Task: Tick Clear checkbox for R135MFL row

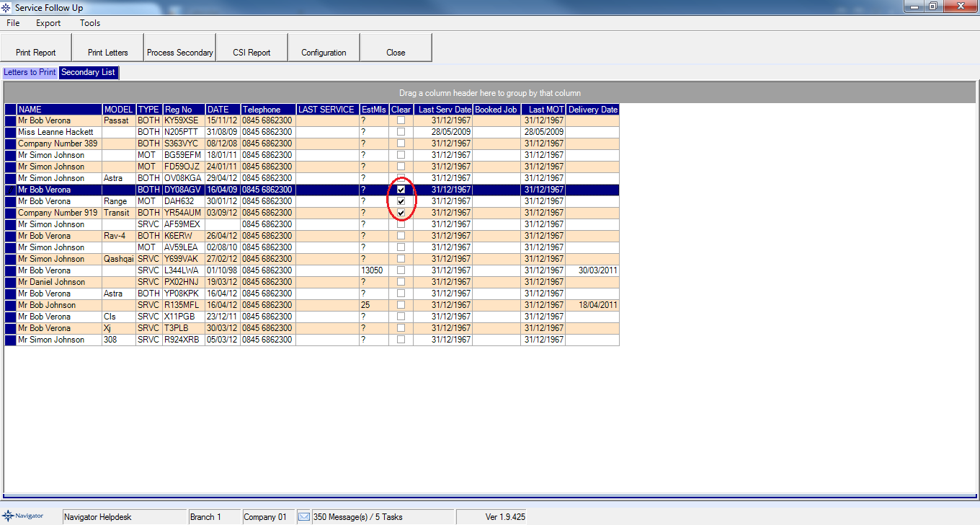Action: click(401, 305)
